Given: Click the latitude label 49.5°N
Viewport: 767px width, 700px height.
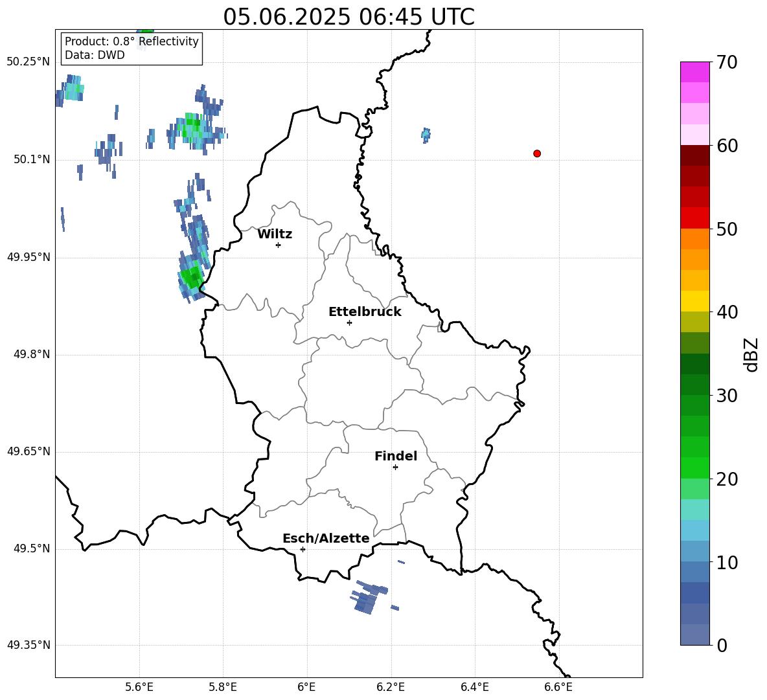Looking at the screenshot, I should [32, 548].
